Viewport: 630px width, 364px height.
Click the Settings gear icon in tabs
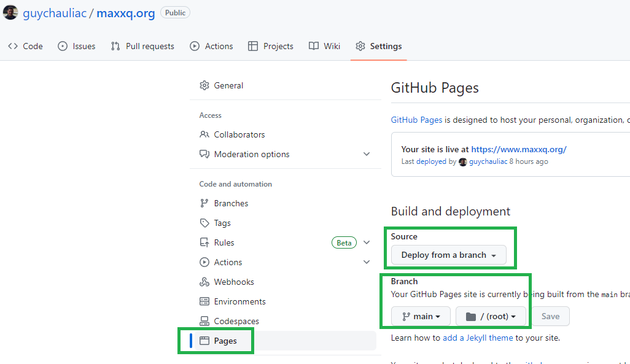360,46
